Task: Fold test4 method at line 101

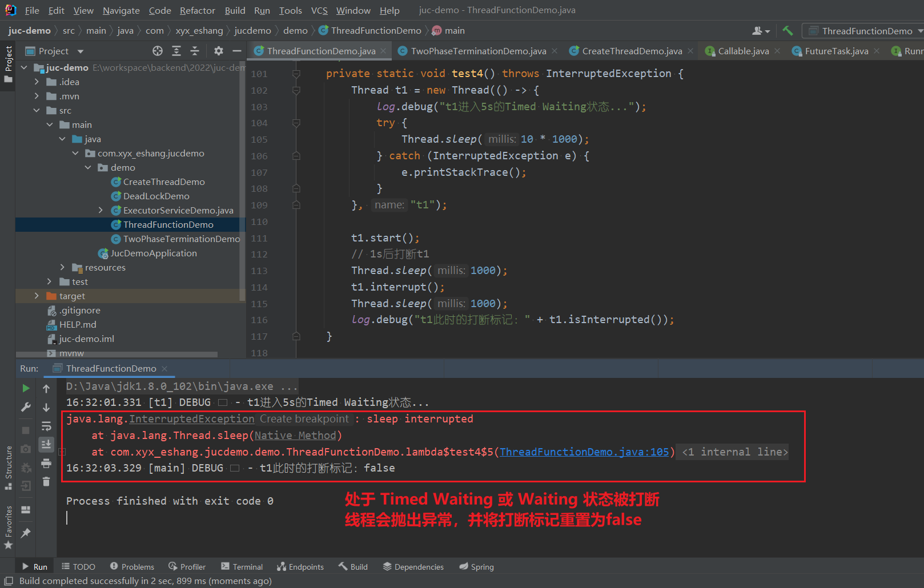Action: click(x=296, y=74)
